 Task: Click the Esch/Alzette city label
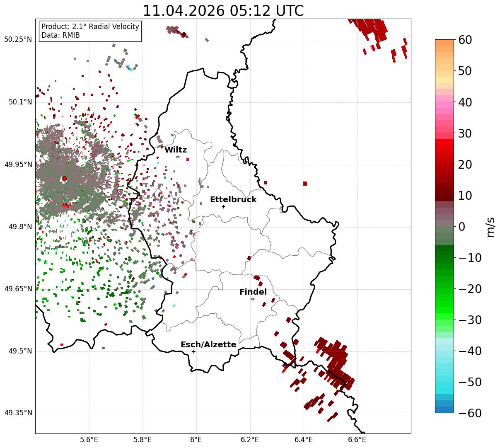(208, 345)
